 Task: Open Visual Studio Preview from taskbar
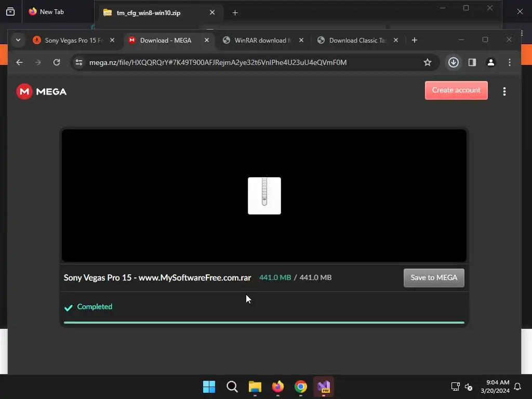324,387
